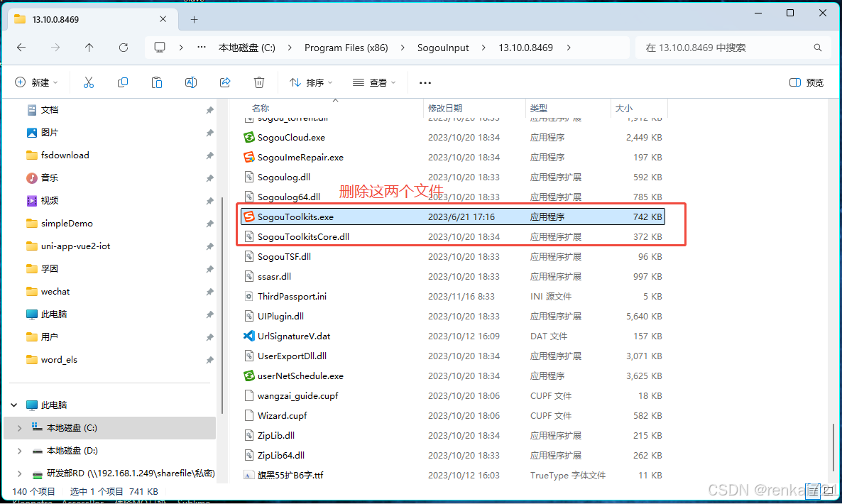Click the Cut scissors icon
The image size is (842, 504).
[89, 82]
